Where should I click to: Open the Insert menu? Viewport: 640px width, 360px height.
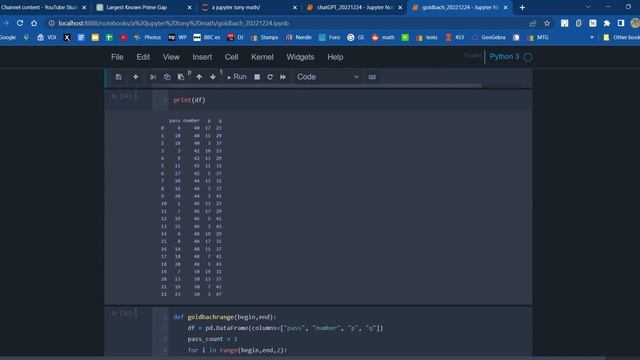pos(202,57)
